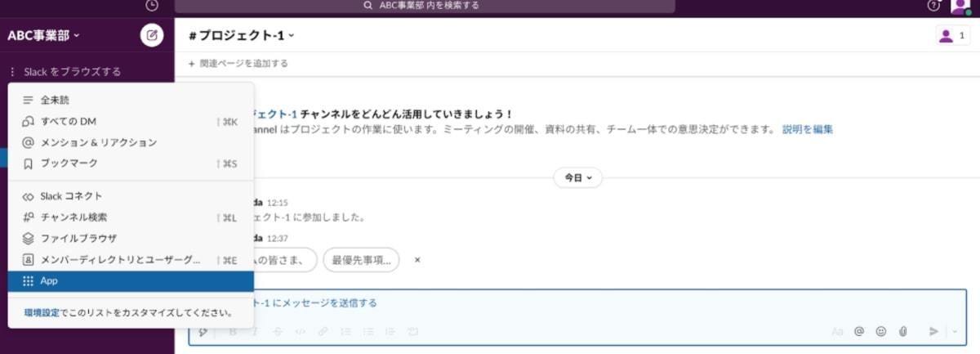Click the user profile avatar at top right
This screenshot has height=354, width=980.
[960, 6]
